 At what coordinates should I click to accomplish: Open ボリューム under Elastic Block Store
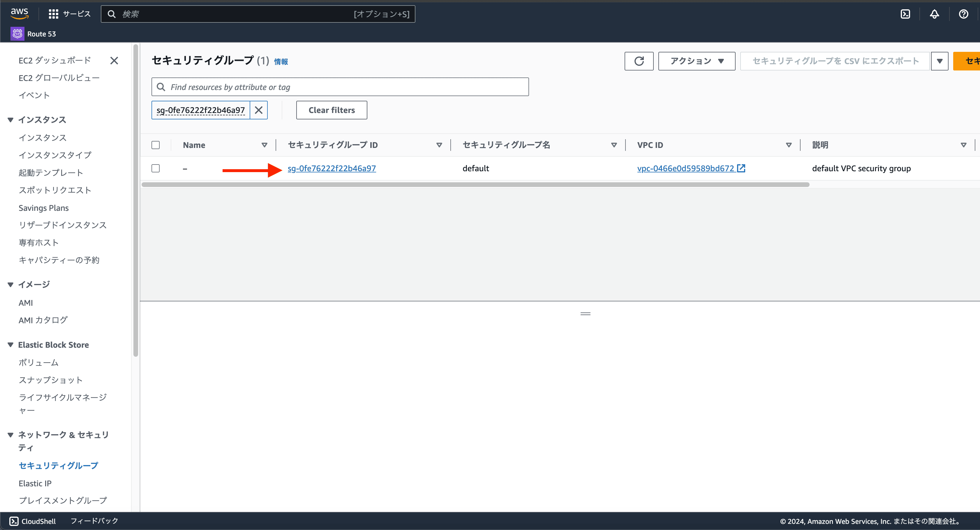(39, 363)
